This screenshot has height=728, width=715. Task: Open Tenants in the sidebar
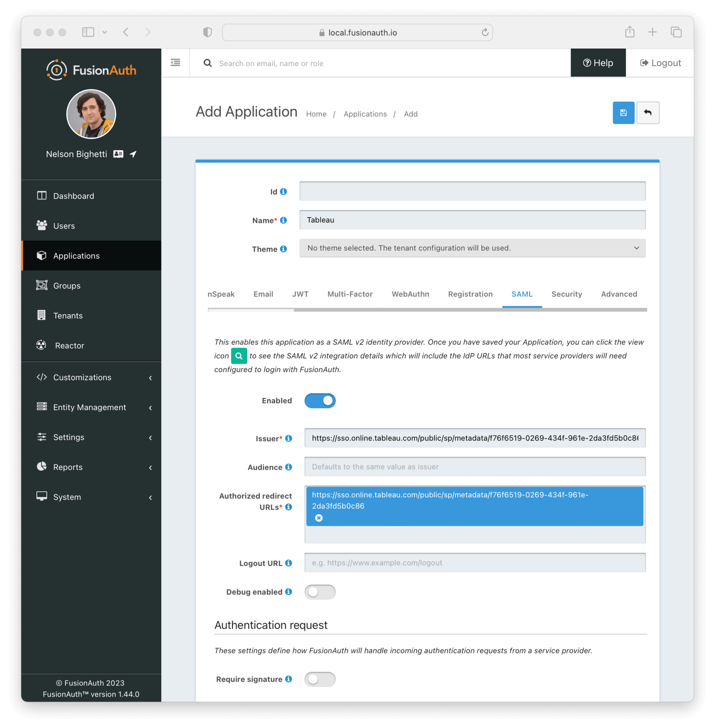click(91, 316)
